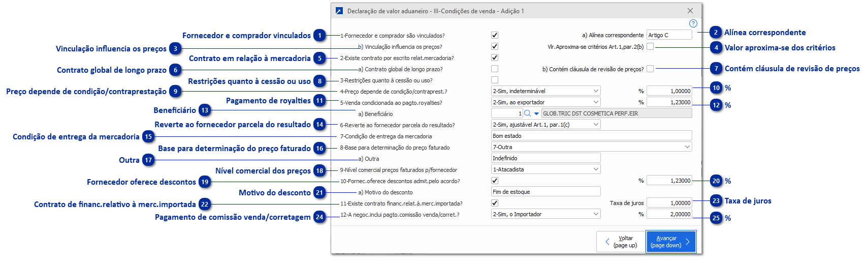Click label 3-Restrições quanto à cessão ou uso?
This screenshot has height=262, width=868.
click(386, 80)
